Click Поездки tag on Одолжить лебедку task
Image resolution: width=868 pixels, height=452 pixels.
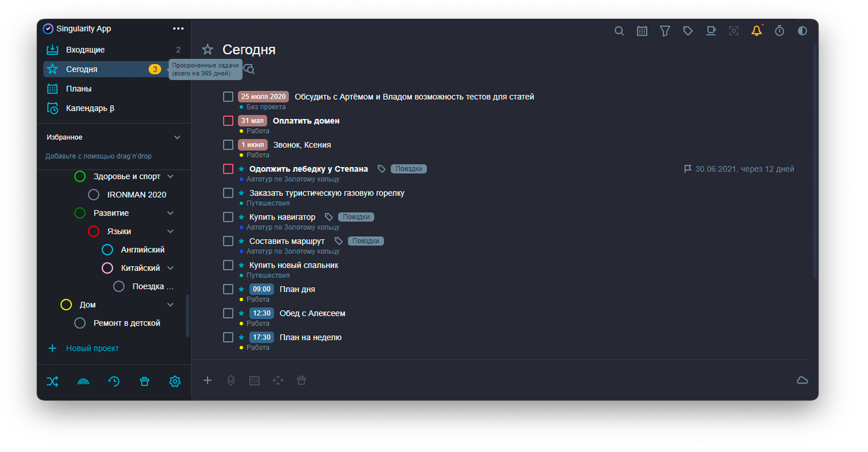click(x=409, y=169)
